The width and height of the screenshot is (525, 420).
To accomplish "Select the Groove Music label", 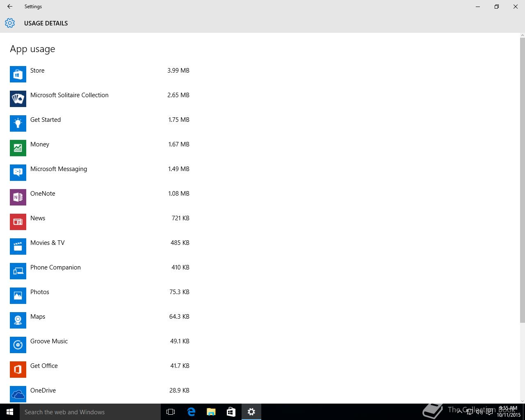I will click(49, 341).
